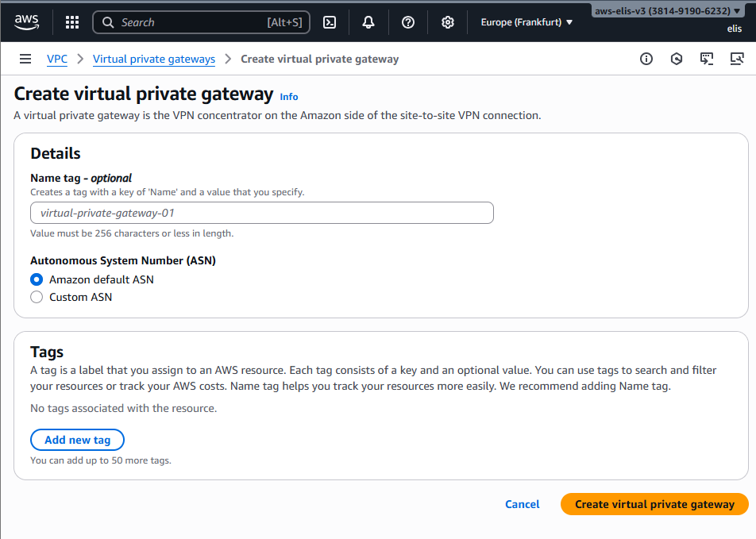
Task: Click the Info link beside the heading
Action: [x=289, y=97]
